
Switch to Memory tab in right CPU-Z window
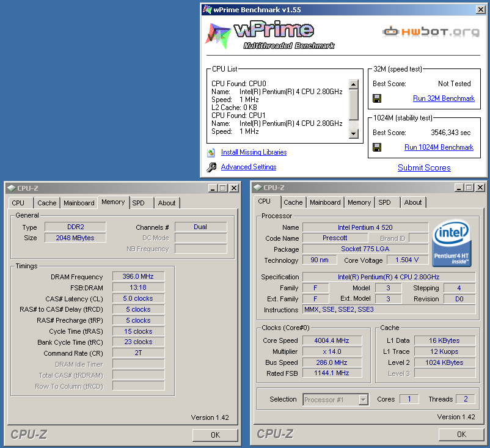tap(359, 202)
